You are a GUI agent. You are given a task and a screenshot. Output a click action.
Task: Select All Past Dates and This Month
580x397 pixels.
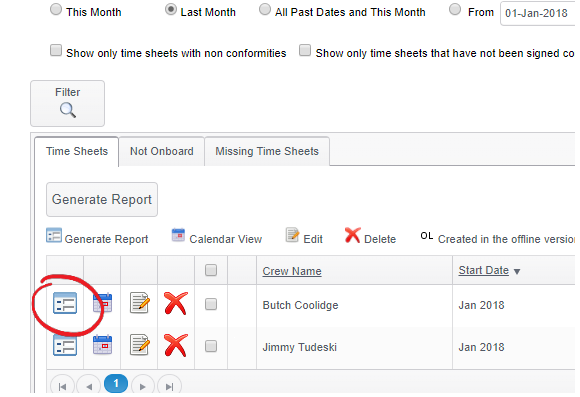coord(264,10)
